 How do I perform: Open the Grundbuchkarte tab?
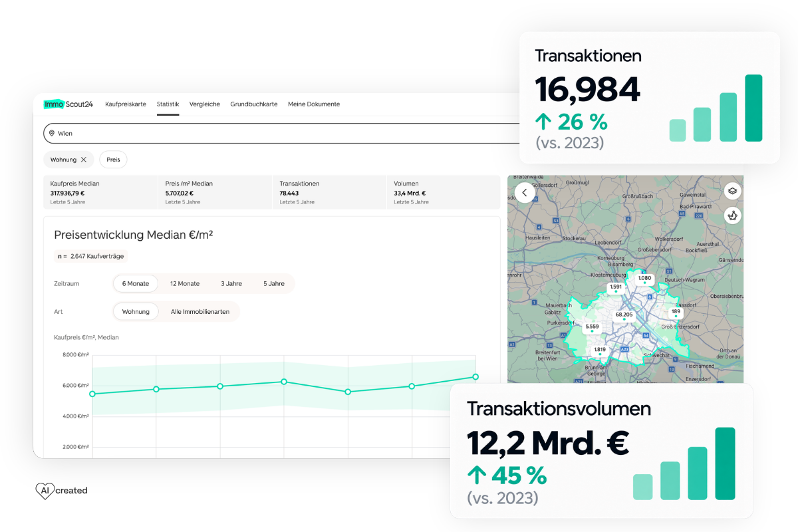point(254,104)
